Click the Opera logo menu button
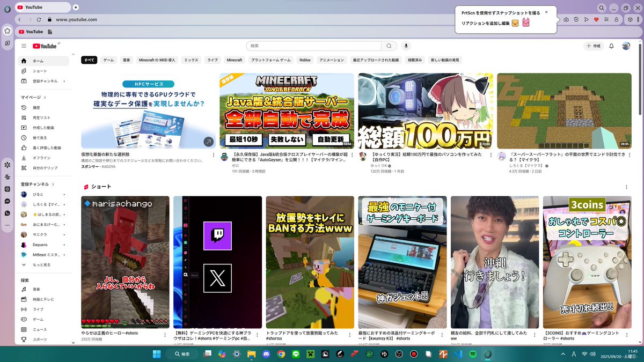This screenshot has height=362, width=644. pyautogui.click(x=6, y=8)
